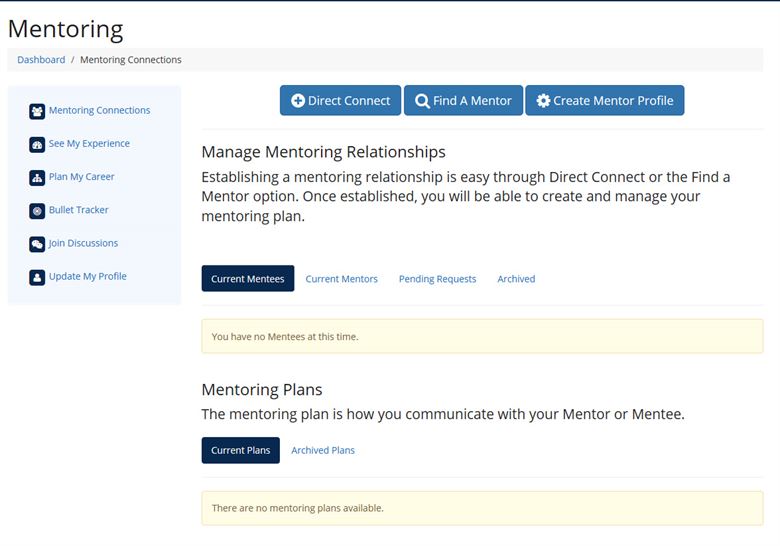780x546 pixels.
Task: Click the Plan My Career icon
Action: [x=37, y=177]
